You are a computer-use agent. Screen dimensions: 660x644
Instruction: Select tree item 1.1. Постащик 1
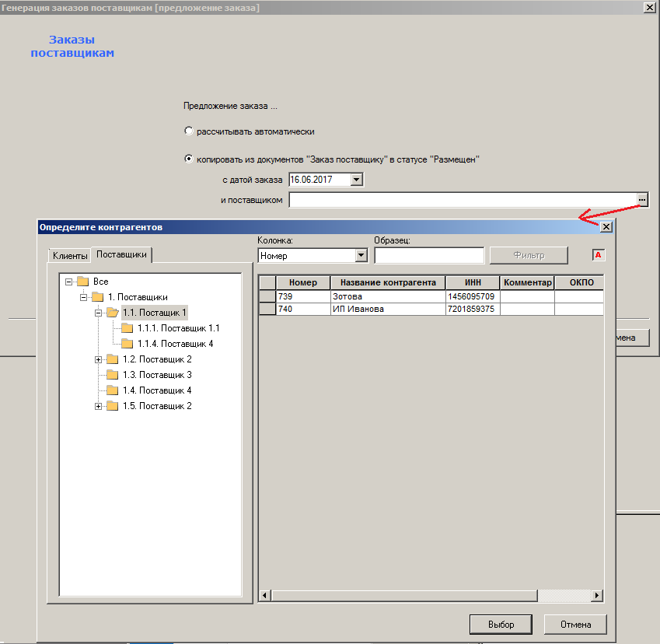click(x=155, y=313)
